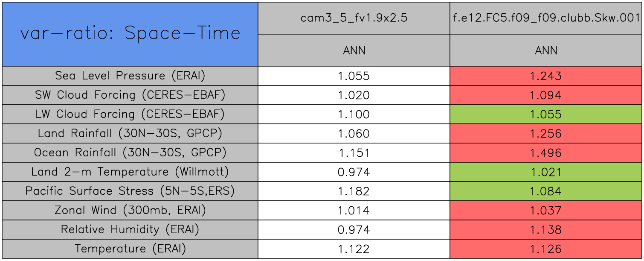Click the Zonal Wind (300mb, ERAI) label
The width and height of the screenshot is (644, 261).
(x=130, y=210)
